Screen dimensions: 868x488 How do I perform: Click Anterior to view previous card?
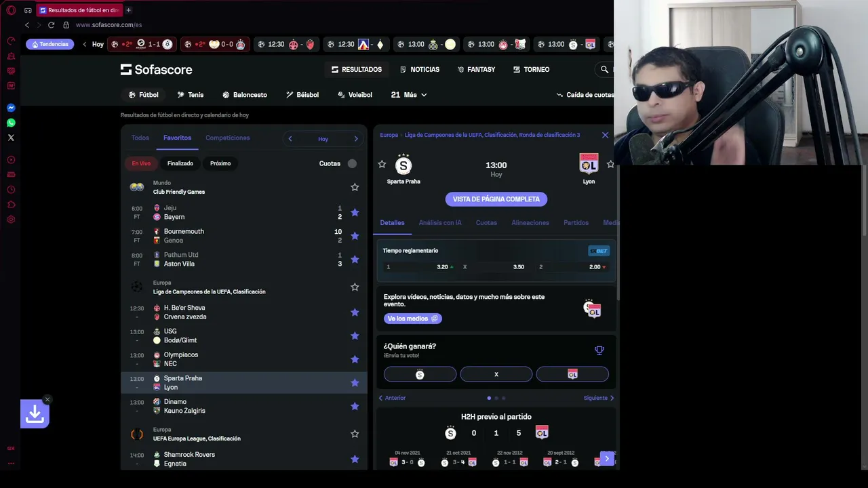pyautogui.click(x=392, y=398)
